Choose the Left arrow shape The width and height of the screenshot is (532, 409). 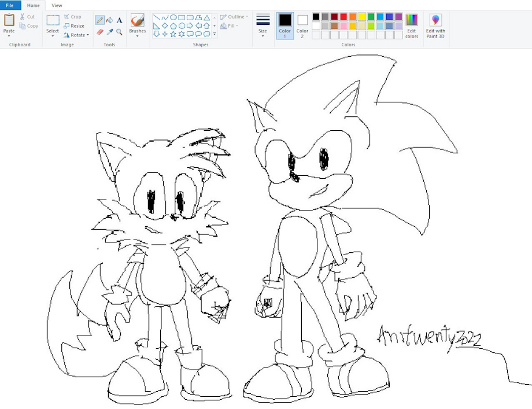coord(198,26)
